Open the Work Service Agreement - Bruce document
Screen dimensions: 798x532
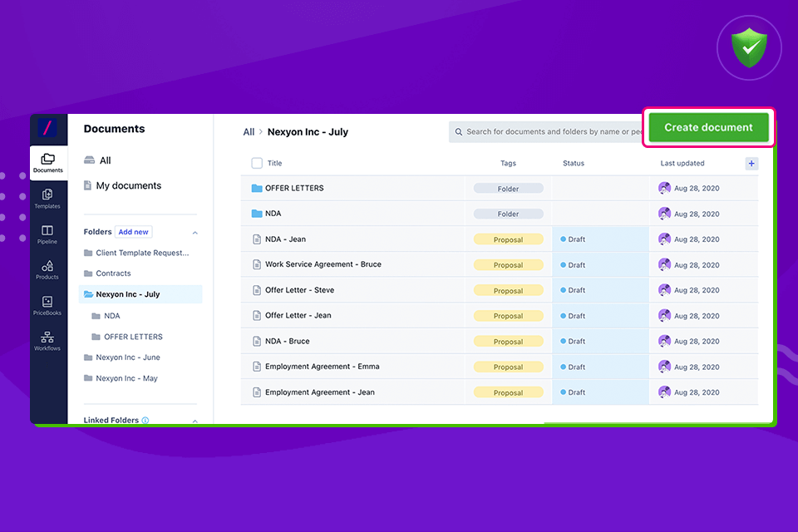coord(323,264)
